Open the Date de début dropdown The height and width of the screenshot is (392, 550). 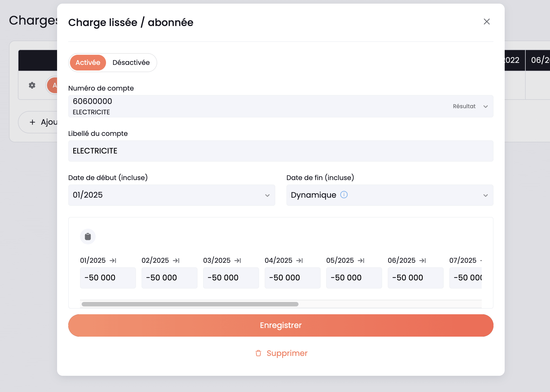point(171,195)
